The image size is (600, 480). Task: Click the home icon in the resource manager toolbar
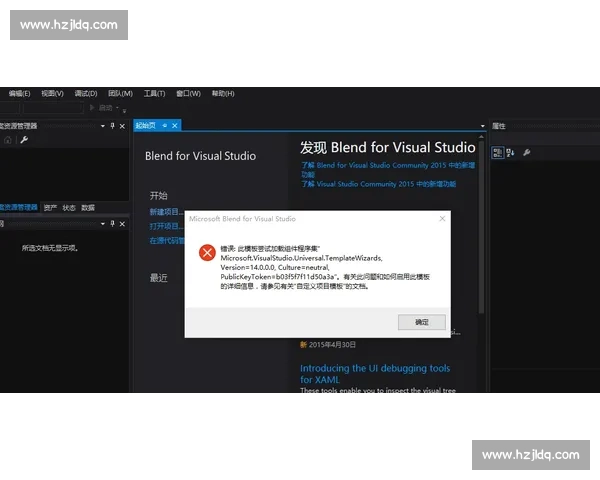point(8,140)
